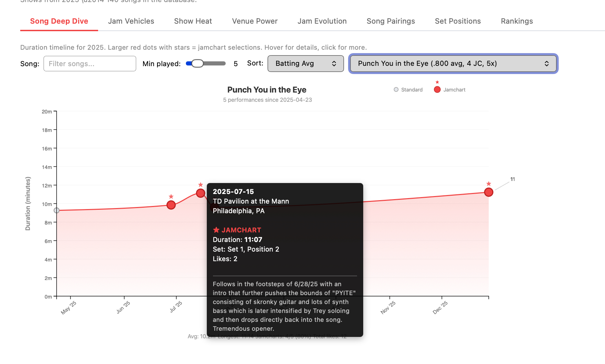Switch to the Jam Vehicles tab

pos(131,21)
